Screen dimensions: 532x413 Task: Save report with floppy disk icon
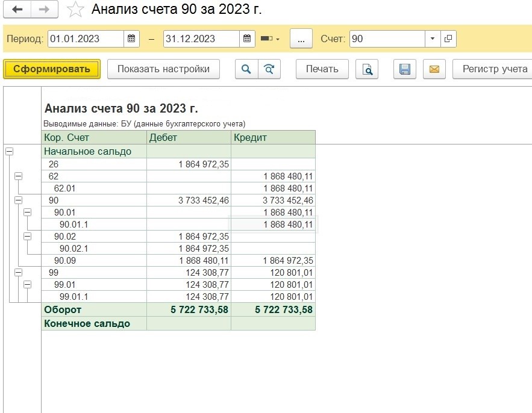click(x=405, y=69)
